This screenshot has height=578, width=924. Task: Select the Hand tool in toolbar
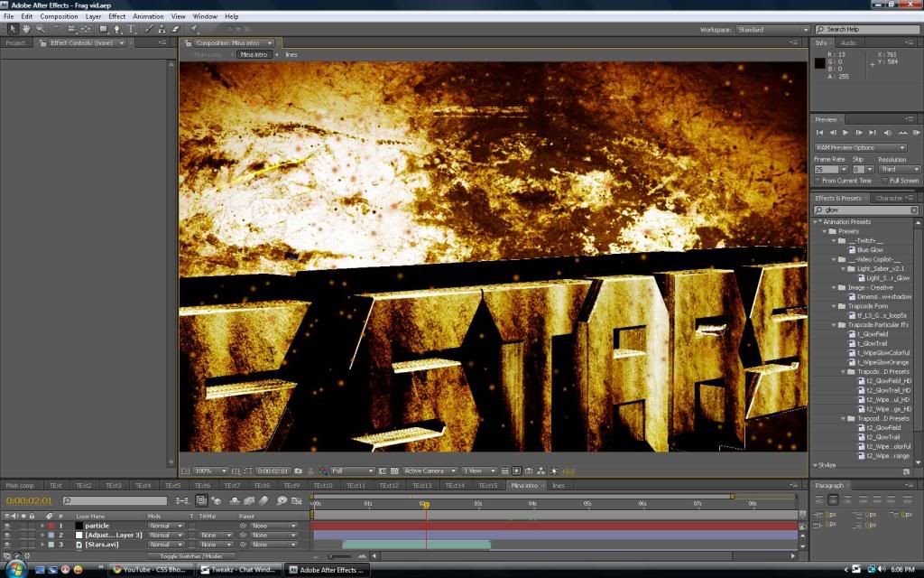point(26,29)
